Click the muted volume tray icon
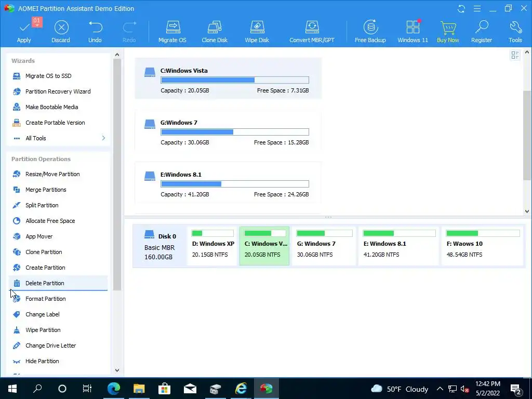 coord(465,389)
